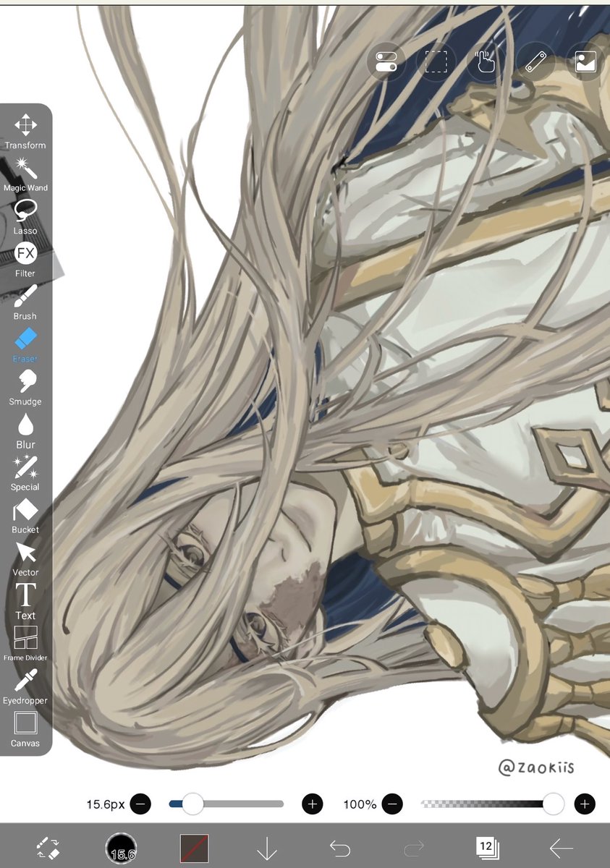
Task: Select the Bucket fill tool
Action: tap(25, 516)
